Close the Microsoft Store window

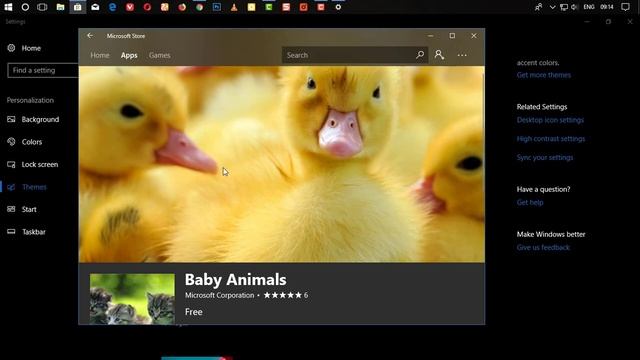click(474, 36)
